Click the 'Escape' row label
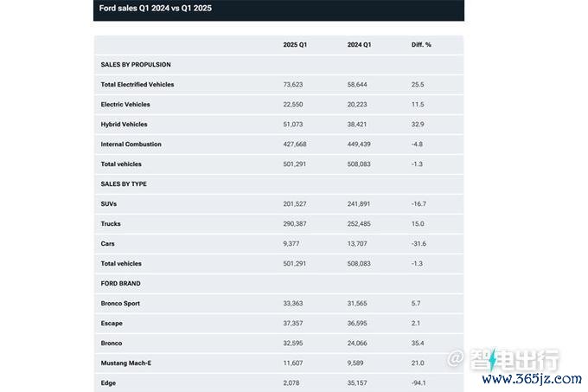Screen dimensions: 588x392 (112, 323)
